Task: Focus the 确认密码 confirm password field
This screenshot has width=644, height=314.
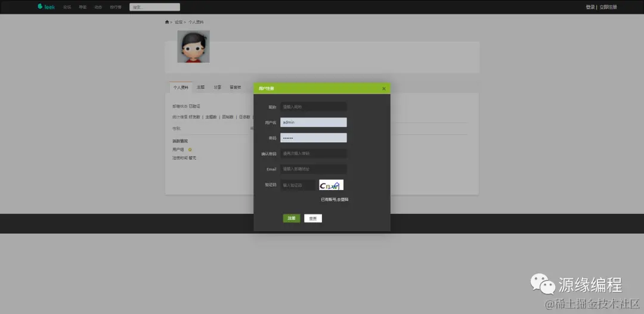Action: (314, 154)
